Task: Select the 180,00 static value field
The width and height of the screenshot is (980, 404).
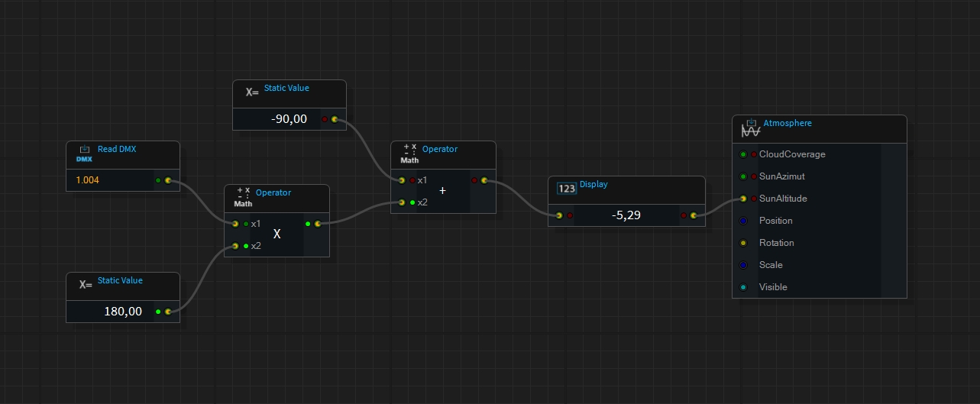Action: coord(123,312)
